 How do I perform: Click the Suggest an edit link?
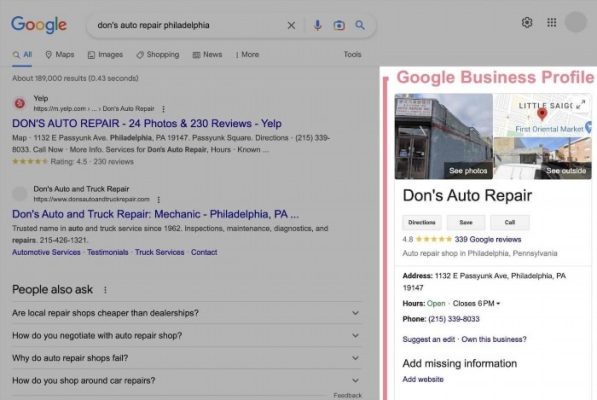point(429,339)
